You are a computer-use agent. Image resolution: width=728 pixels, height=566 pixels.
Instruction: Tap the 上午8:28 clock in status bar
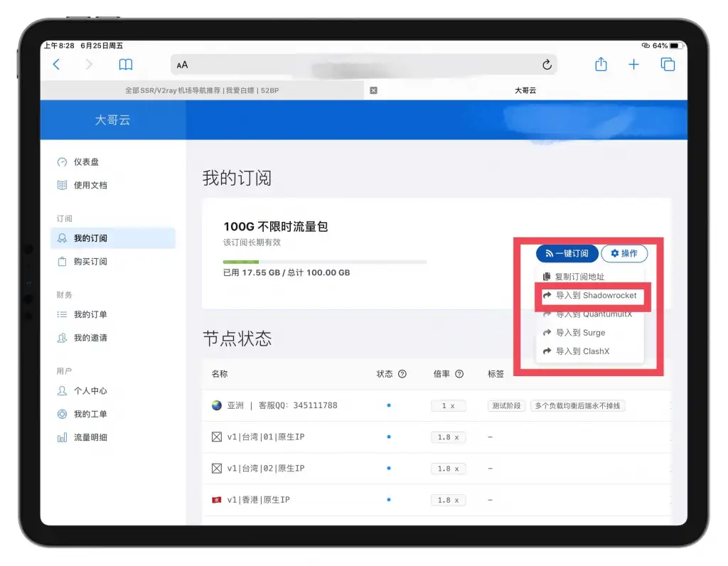click(59, 46)
